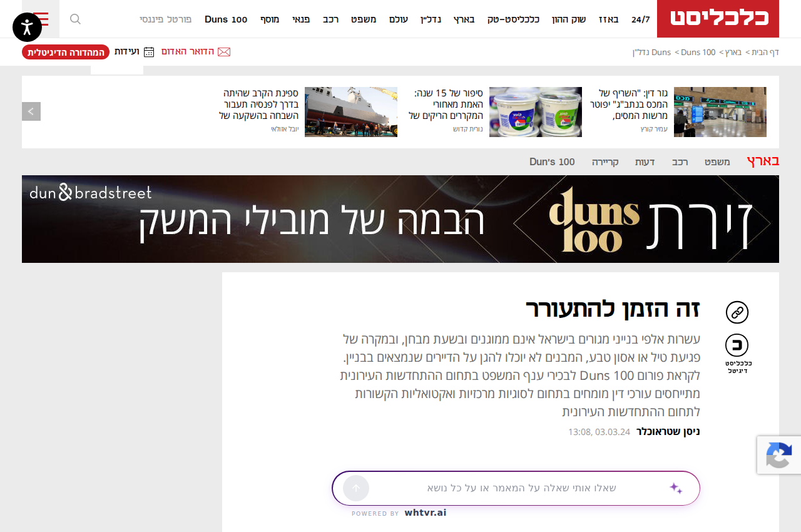Open פנאי section
Screen dimensions: 801x532
pyautogui.click(x=301, y=19)
